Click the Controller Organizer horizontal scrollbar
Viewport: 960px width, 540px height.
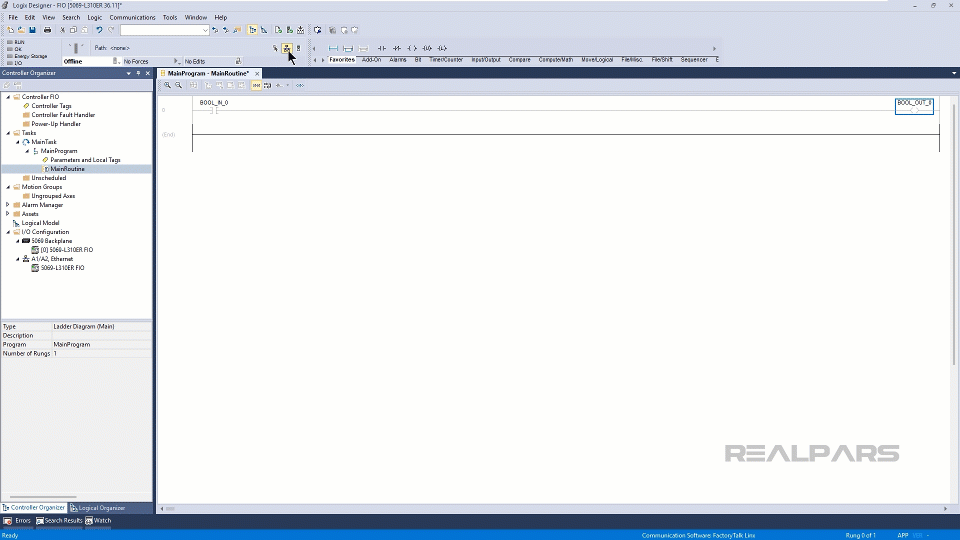pyautogui.click(x=43, y=497)
